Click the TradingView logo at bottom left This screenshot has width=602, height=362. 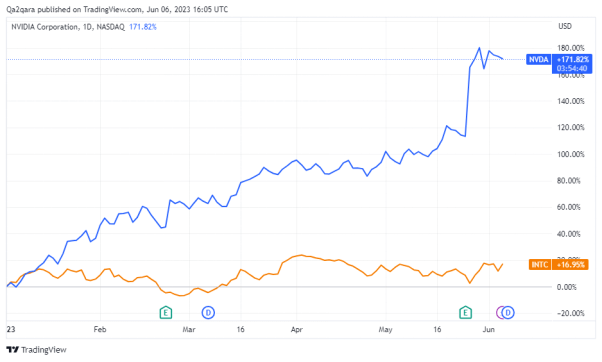click(36, 350)
